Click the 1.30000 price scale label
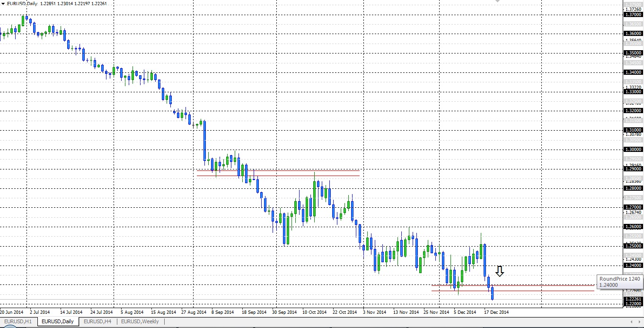Screen dimensions: 644x328 click(633, 150)
